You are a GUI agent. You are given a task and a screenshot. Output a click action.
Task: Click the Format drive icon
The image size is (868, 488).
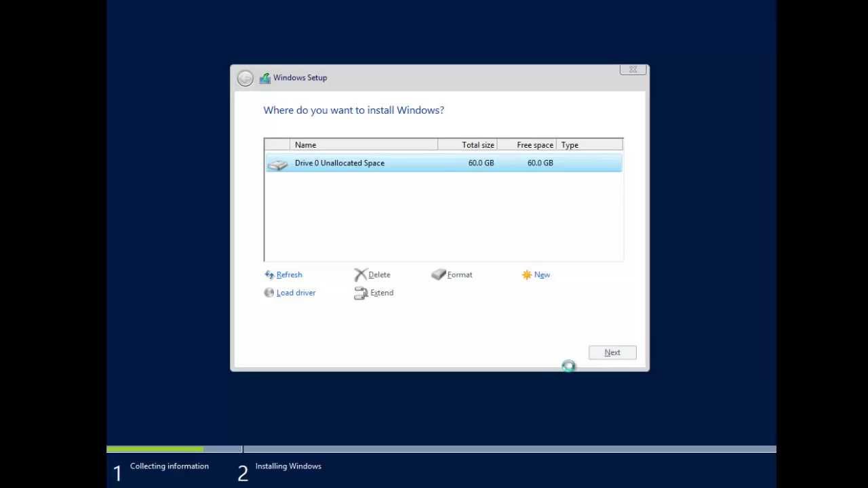coord(438,274)
